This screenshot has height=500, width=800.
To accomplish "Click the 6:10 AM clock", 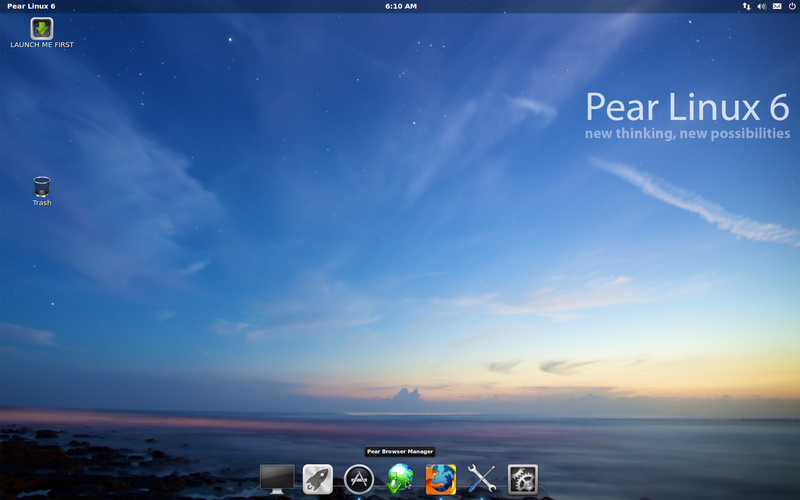I will (x=401, y=6).
